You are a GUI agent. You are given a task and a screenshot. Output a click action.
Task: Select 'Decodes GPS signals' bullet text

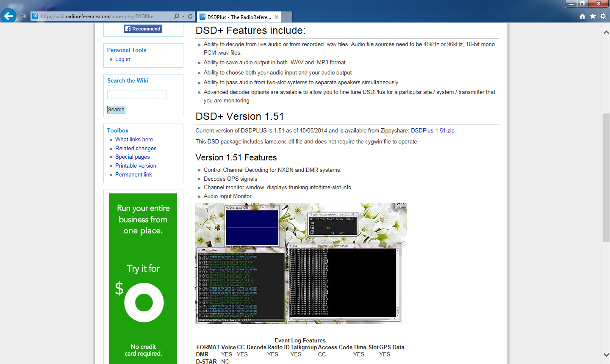(x=230, y=179)
